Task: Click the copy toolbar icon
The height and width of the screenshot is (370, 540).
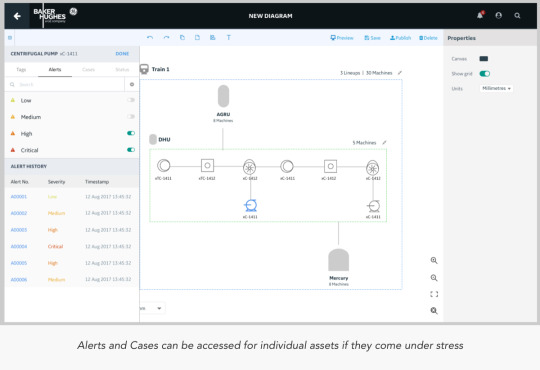Action: (182, 38)
